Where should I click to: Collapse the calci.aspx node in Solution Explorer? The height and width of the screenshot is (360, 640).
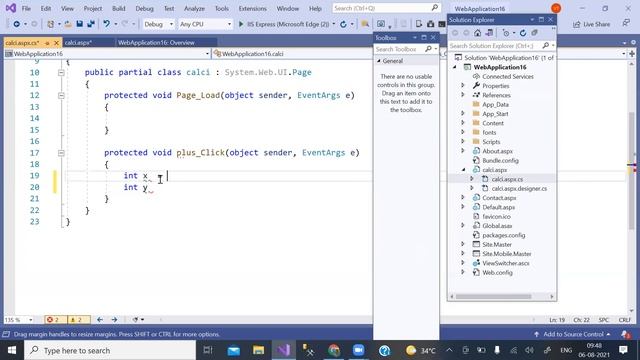pos(464,170)
